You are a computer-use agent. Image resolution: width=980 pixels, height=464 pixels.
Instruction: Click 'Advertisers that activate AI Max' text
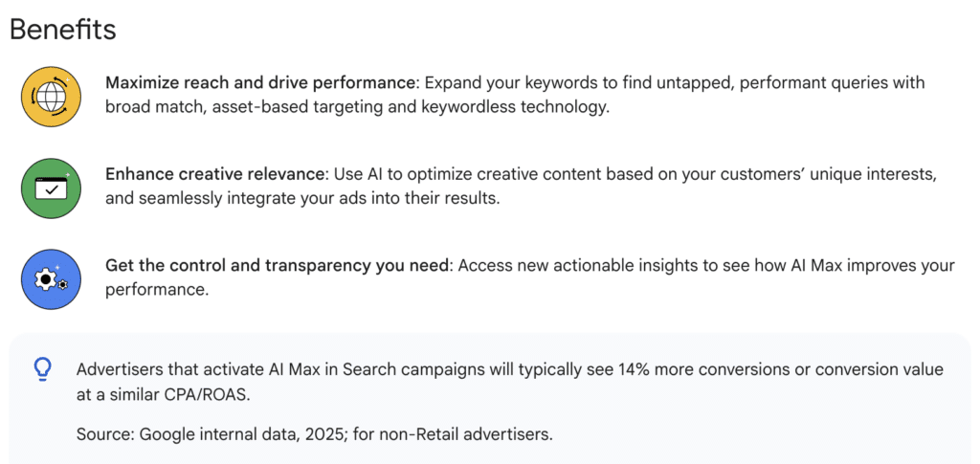[x=209, y=369]
